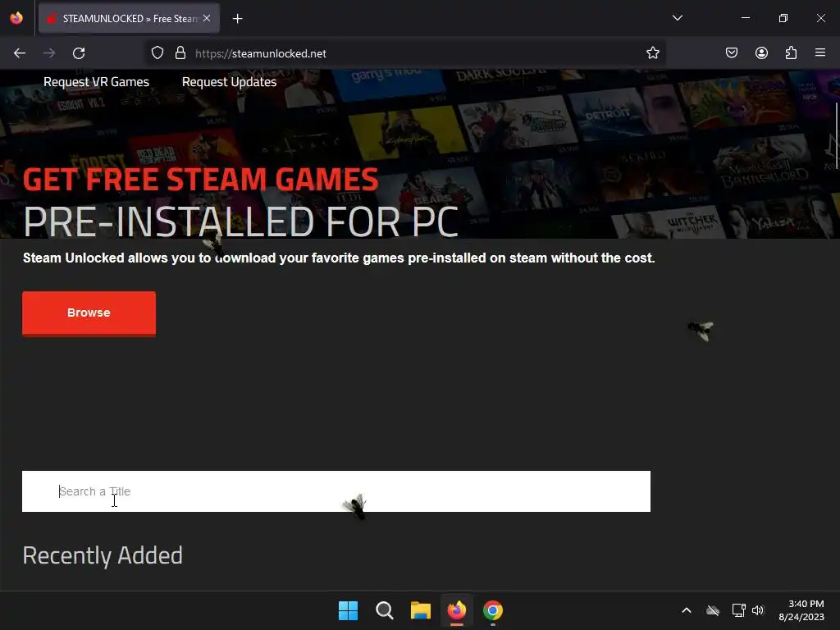Screen dimensions: 840x630
Task: Open the Firefox application menu
Action: [x=820, y=52]
